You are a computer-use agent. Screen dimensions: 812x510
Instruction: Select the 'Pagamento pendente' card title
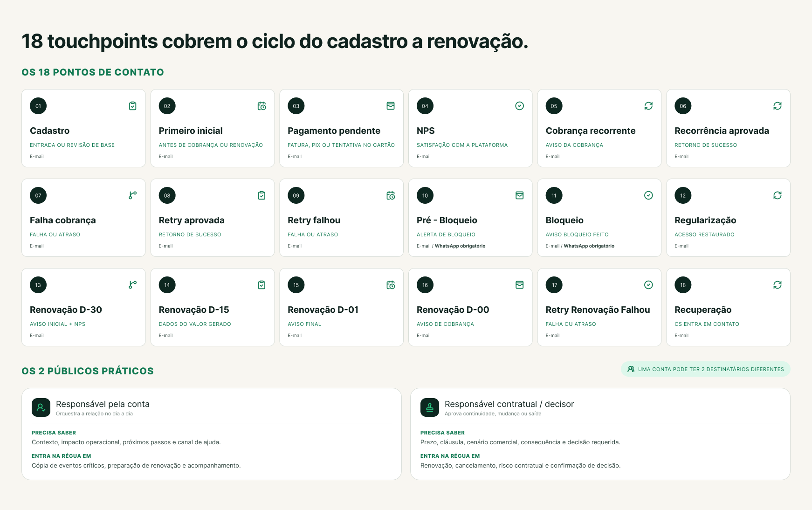pos(334,131)
